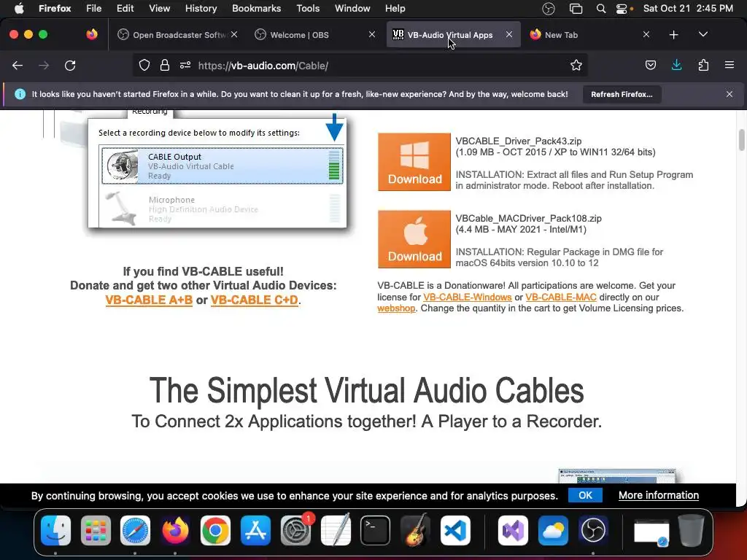Click the Refresh Firefox button
Image resolution: width=747 pixels, height=560 pixels.
[622, 94]
